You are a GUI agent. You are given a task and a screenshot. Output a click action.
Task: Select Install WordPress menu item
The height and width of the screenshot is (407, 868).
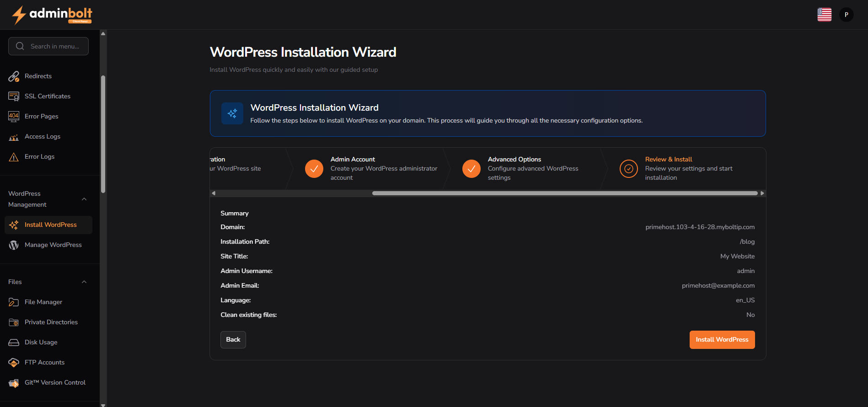48,225
